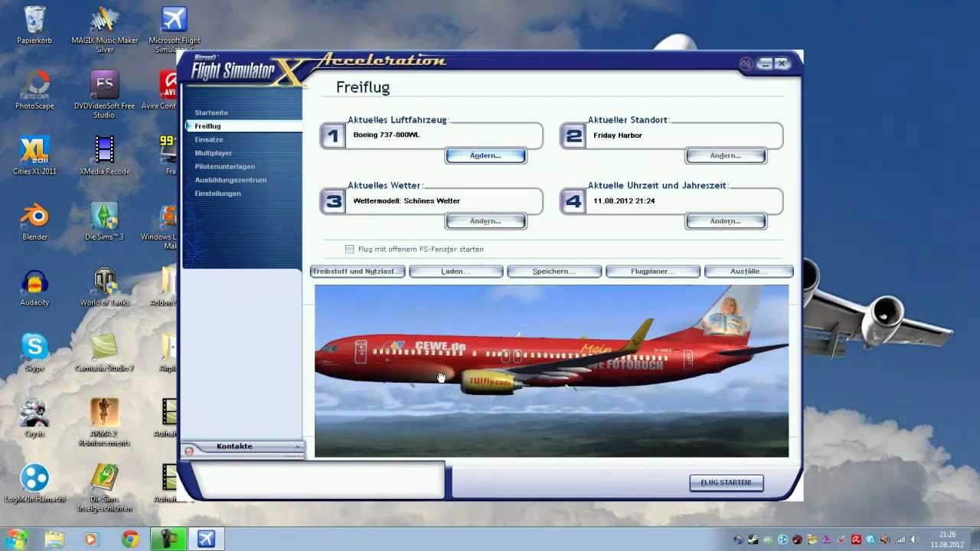Collapse the Kontakte panel arrow
Image resolution: width=980 pixels, height=551 pixels.
point(297,446)
